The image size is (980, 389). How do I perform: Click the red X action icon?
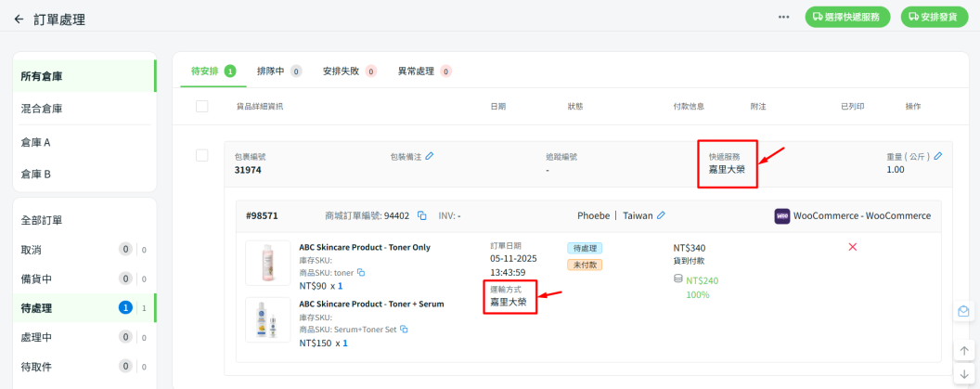tap(852, 247)
